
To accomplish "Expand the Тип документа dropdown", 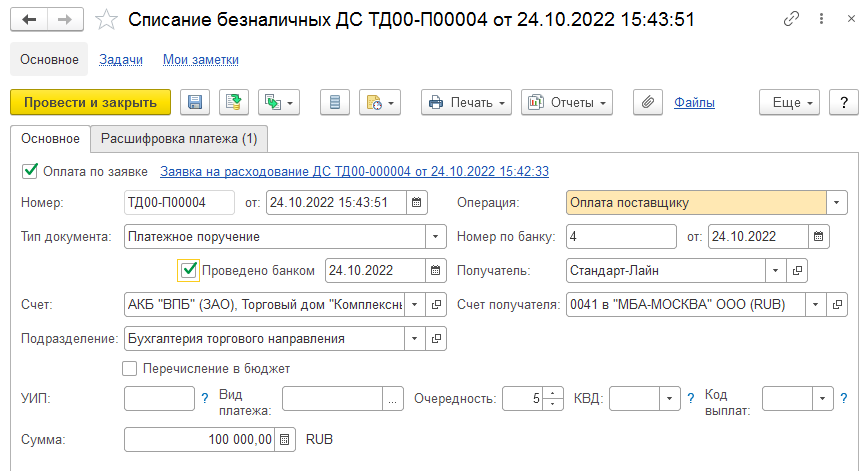I will point(435,237).
